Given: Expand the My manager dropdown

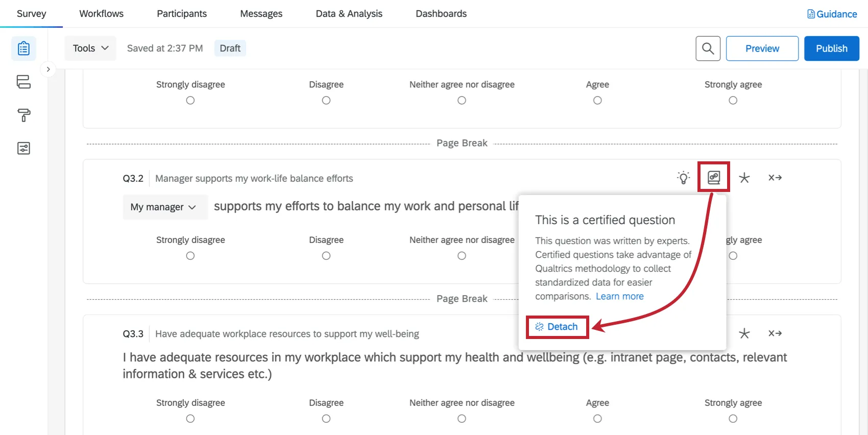Looking at the screenshot, I should (164, 207).
